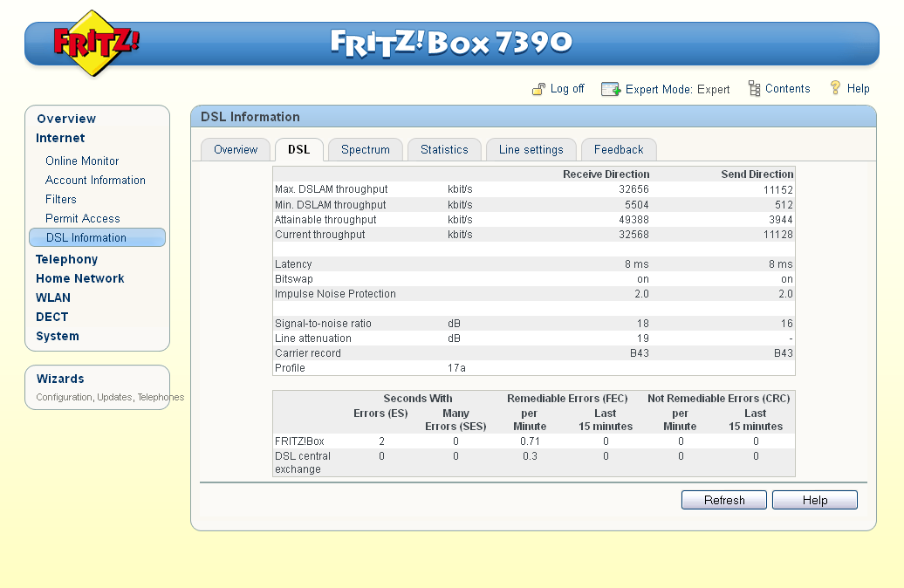Expand the System section

(57, 336)
